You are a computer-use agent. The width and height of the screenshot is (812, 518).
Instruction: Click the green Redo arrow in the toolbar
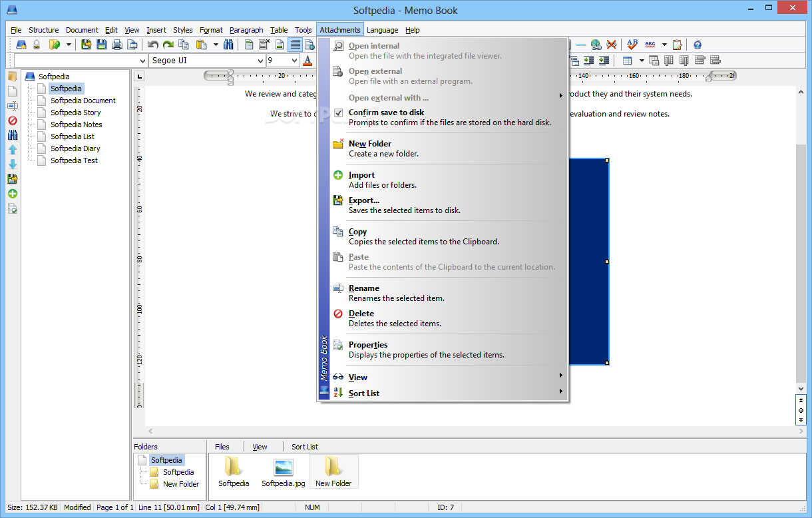168,45
